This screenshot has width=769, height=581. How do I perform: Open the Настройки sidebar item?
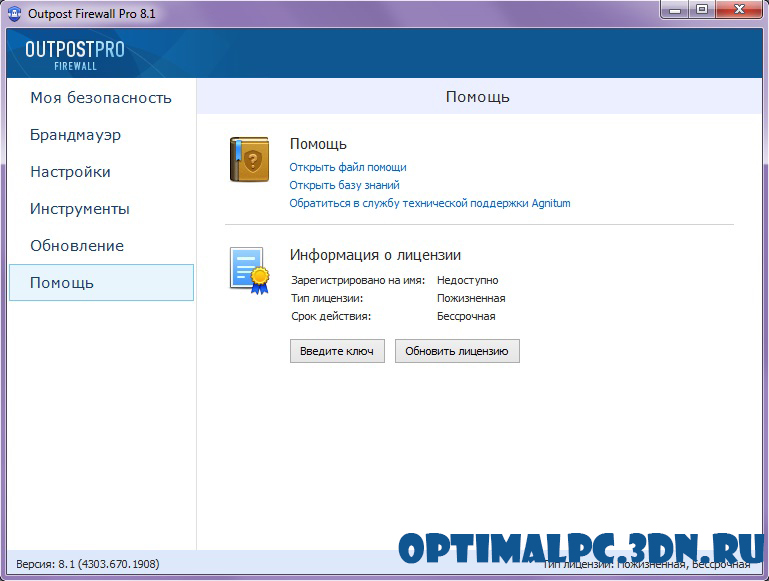(x=70, y=172)
